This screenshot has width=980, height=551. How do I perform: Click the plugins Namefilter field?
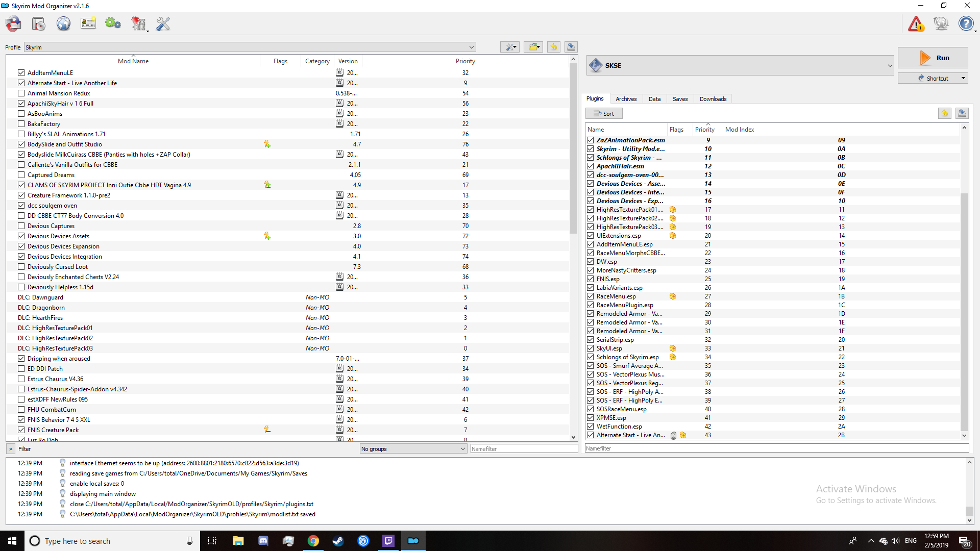coord(776,448)
